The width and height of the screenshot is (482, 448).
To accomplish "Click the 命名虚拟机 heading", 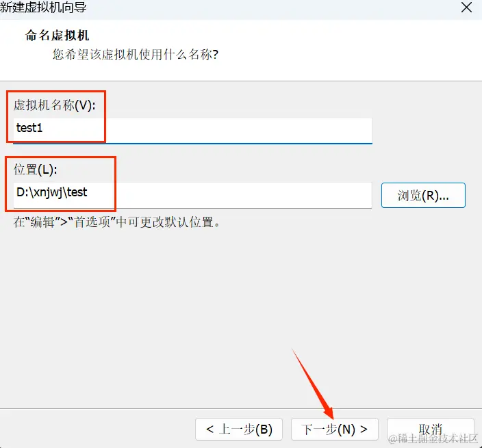I will (58, 36).
